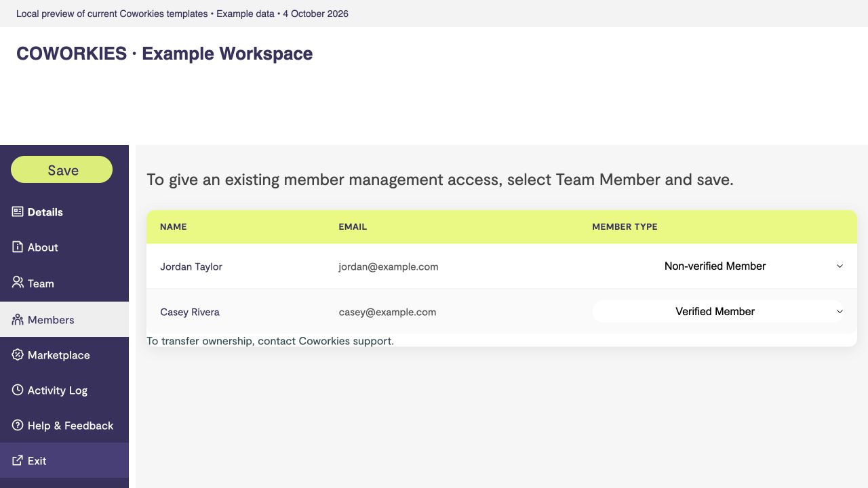Open the Details menu label
The image size is (868, 488).
[45, 212]
